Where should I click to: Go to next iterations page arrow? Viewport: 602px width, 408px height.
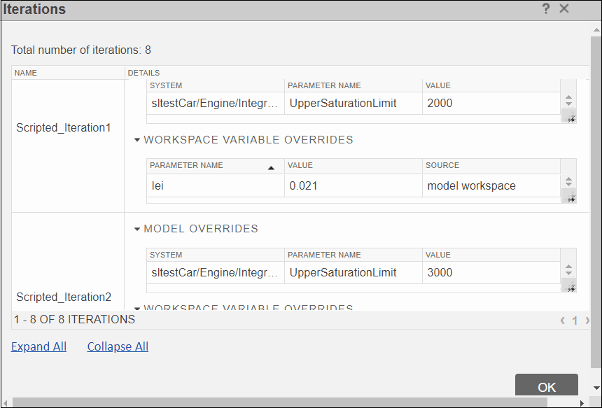click(587, 320)
